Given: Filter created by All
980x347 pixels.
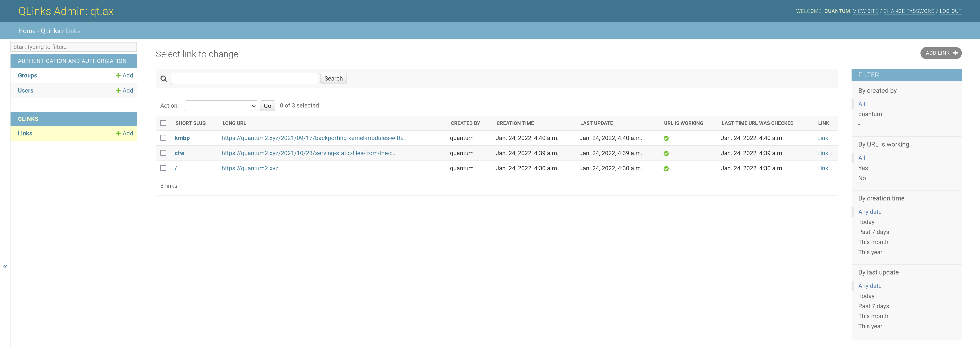Looking at the screenshot, I should coord(861,104).
